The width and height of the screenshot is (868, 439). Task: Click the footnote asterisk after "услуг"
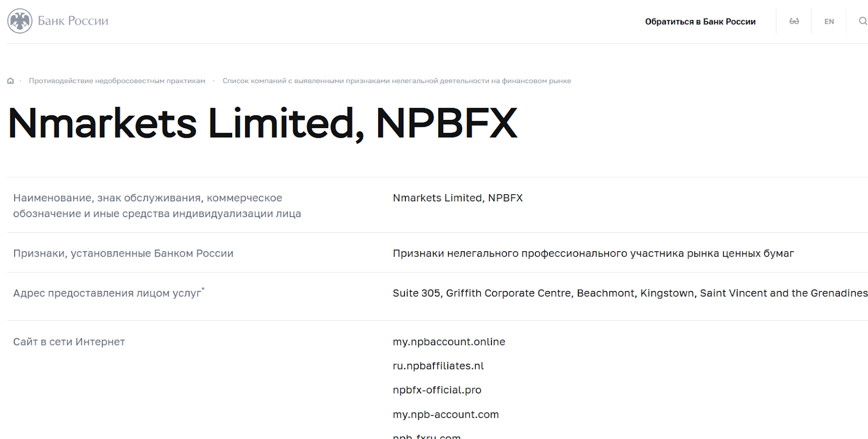(x=203, y=289)
